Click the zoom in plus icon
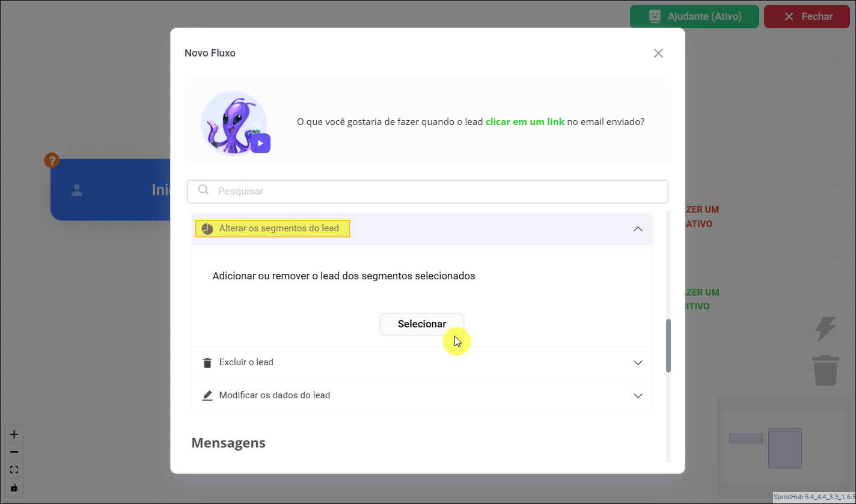The height and width of the screenshot is (504, 856). tap(14, 434)
